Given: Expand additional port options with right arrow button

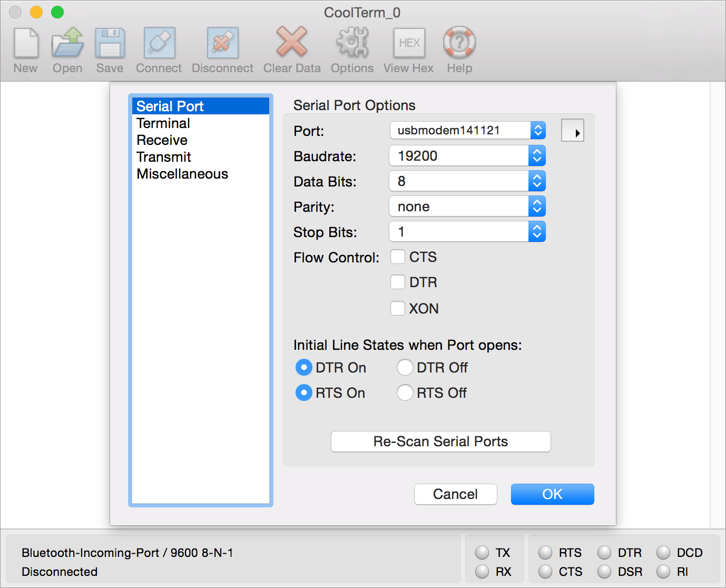Looking at the screenshot, I should pyautogui.click(x=573, y=130).
